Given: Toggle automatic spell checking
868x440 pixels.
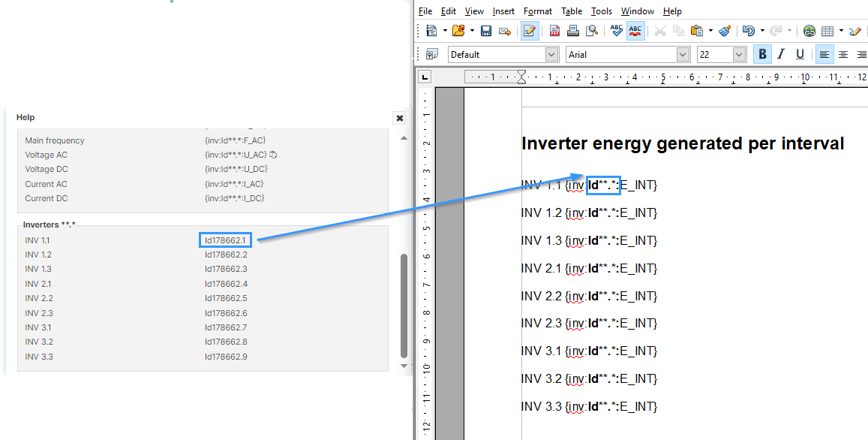Looking at the screenshot, I should click(x=635, y=31).
